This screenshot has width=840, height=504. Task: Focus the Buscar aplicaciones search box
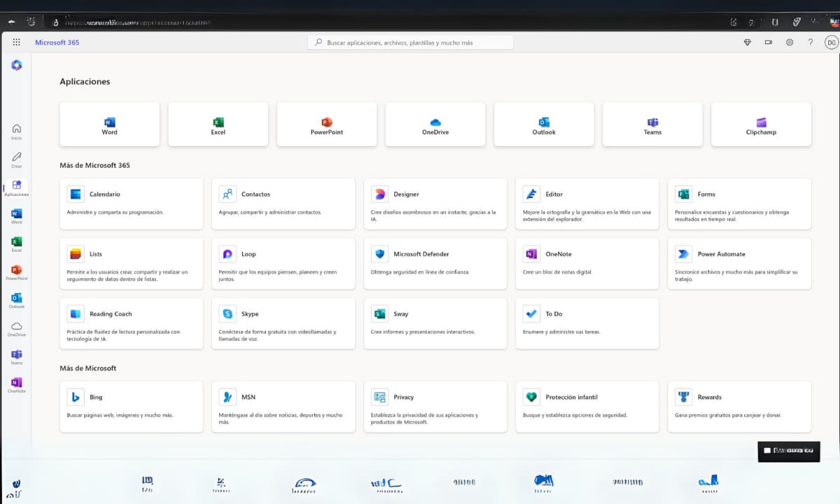pos(410,43)
